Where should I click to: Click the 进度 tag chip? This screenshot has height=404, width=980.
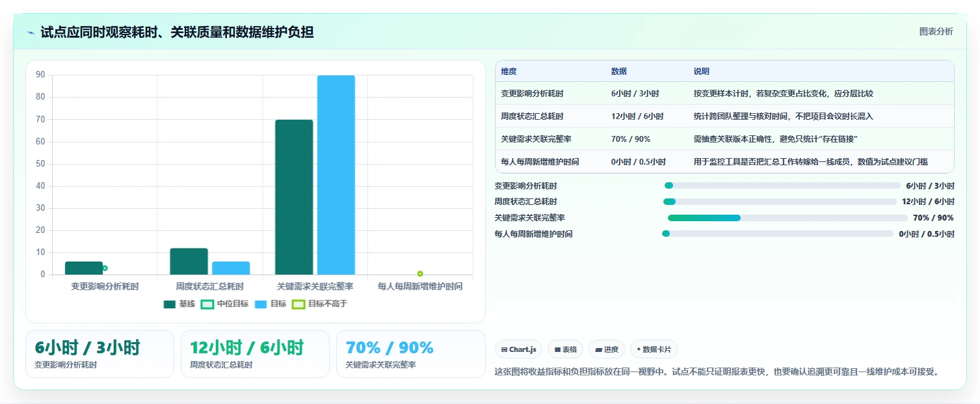point(607,349)
